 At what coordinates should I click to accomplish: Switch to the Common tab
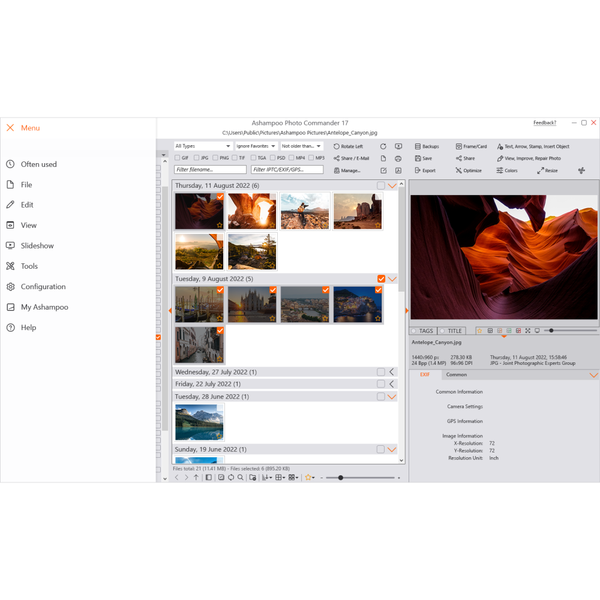coord(456,375)
